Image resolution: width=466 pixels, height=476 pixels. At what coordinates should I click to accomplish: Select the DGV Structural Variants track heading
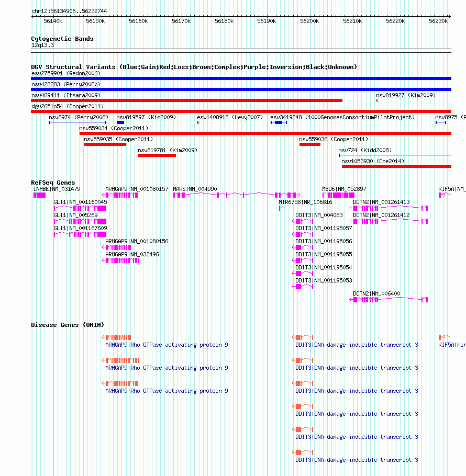[x=194, y=67]
